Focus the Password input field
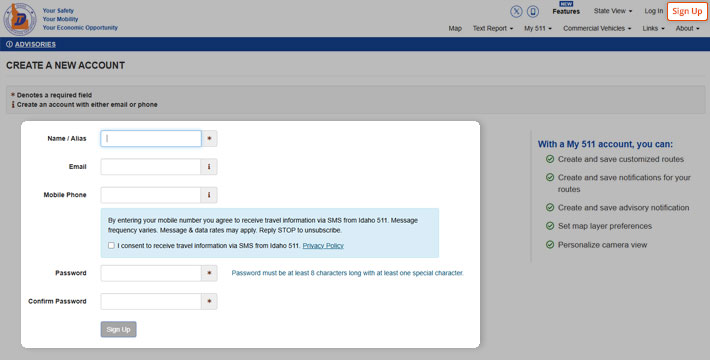 pyautogui.click(x=151, y=273)
